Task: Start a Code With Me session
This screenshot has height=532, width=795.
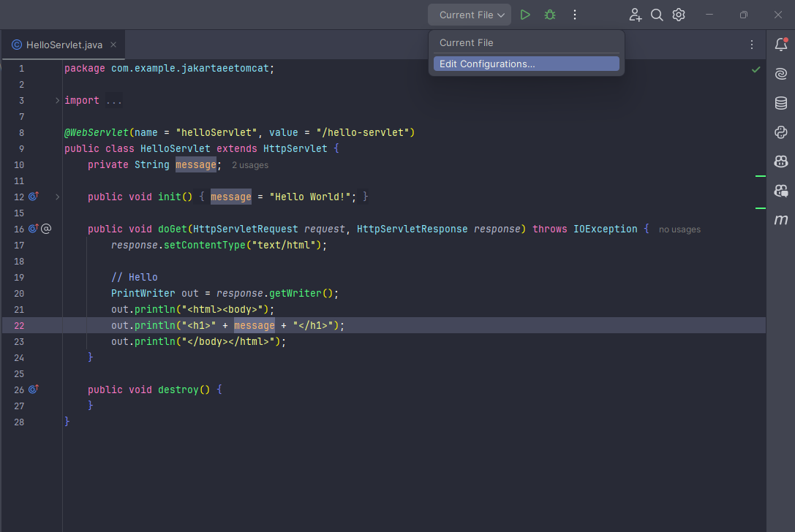Action: (x=780, y=190)
